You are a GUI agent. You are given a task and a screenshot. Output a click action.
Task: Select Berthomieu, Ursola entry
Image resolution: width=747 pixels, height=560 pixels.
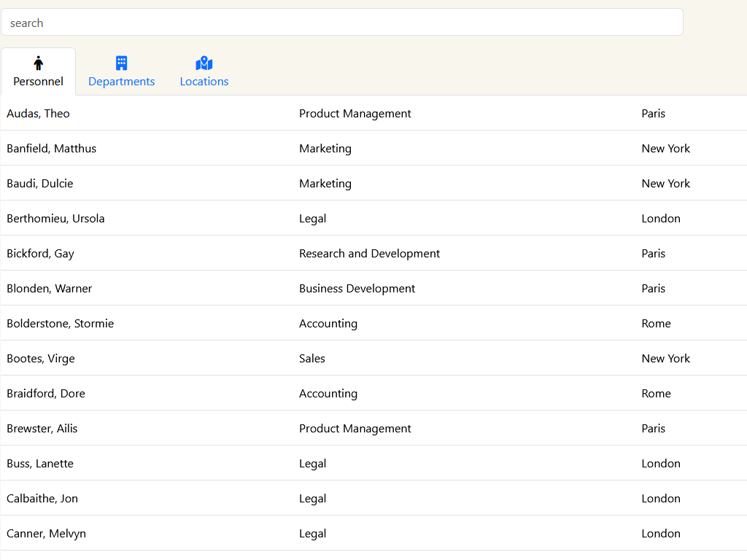55,219
